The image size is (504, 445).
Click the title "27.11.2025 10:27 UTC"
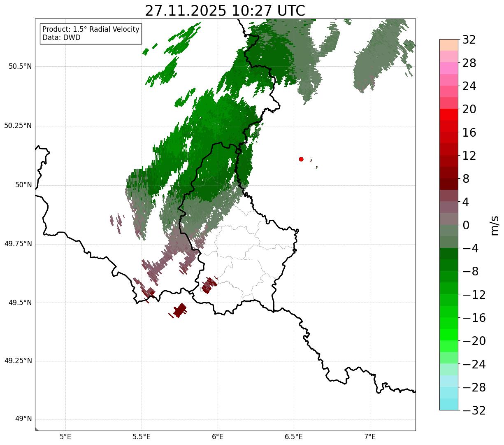[x=225, y=11]
